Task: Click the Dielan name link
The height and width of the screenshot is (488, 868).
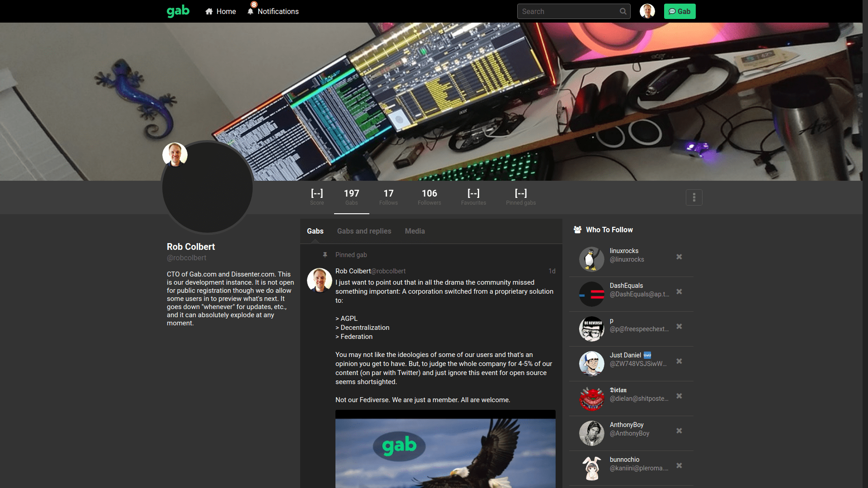Action: [618, 390]
